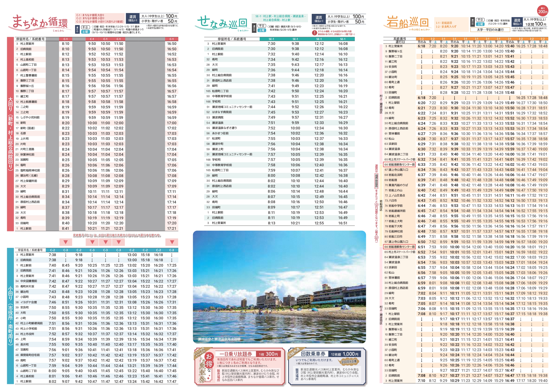555x392 pixels.
Task: Click legend entry I-2：安良町入らず
Action: tap(446, 27)
